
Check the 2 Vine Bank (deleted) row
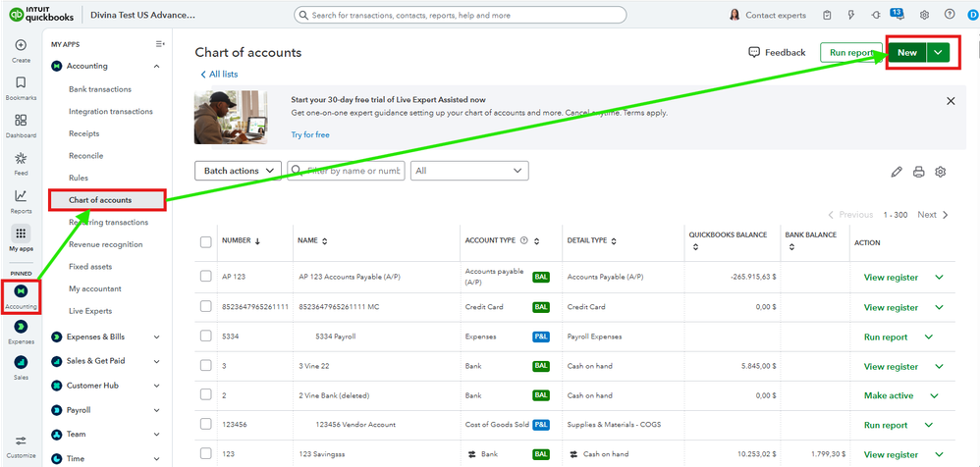pos(205,394)
